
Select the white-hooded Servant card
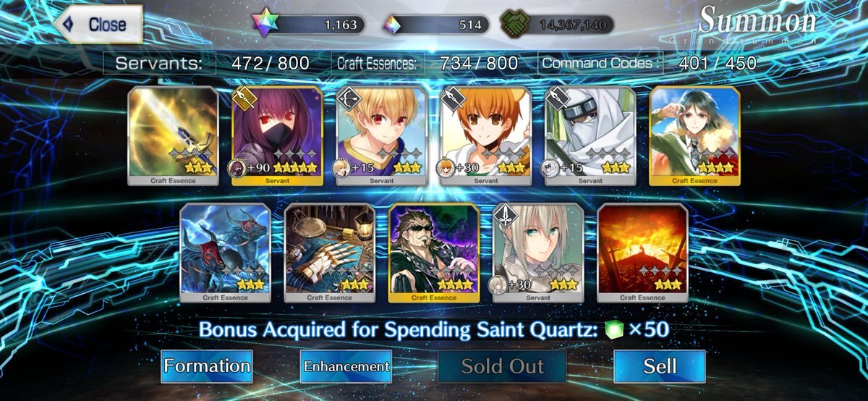590,136
